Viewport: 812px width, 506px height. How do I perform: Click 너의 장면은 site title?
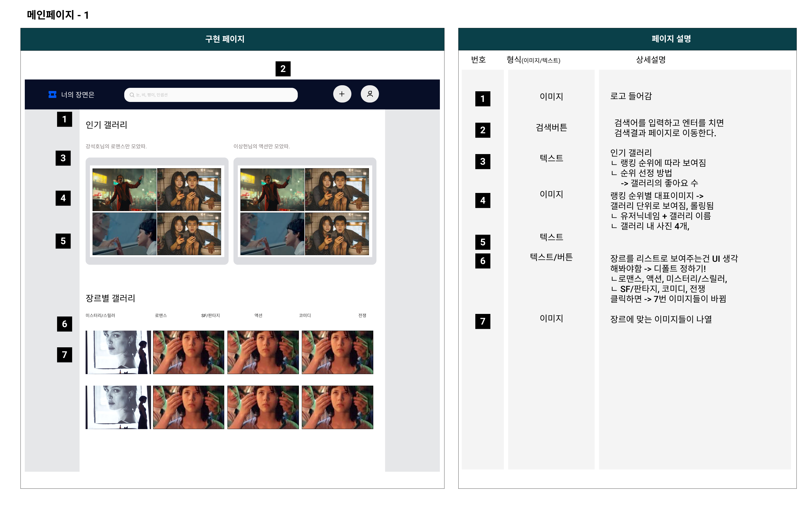click(78, 95)
